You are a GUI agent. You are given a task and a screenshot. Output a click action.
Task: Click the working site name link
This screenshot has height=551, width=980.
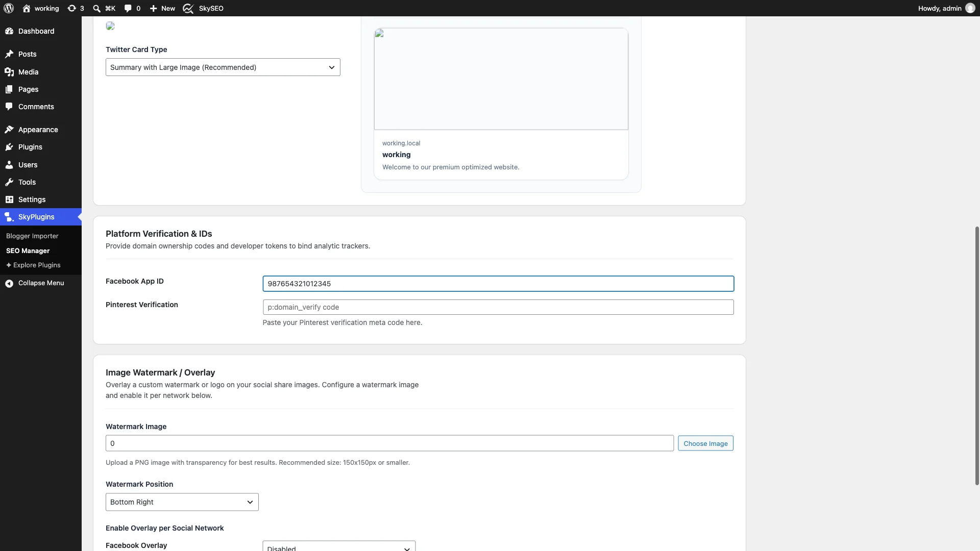46,8
